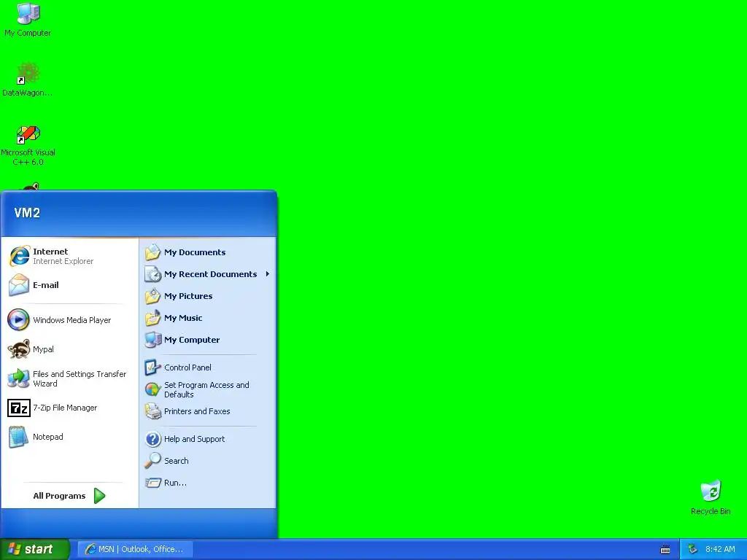747x560 pixels.
Task: Click the 'Run...' label
Action: coord(175,483)
